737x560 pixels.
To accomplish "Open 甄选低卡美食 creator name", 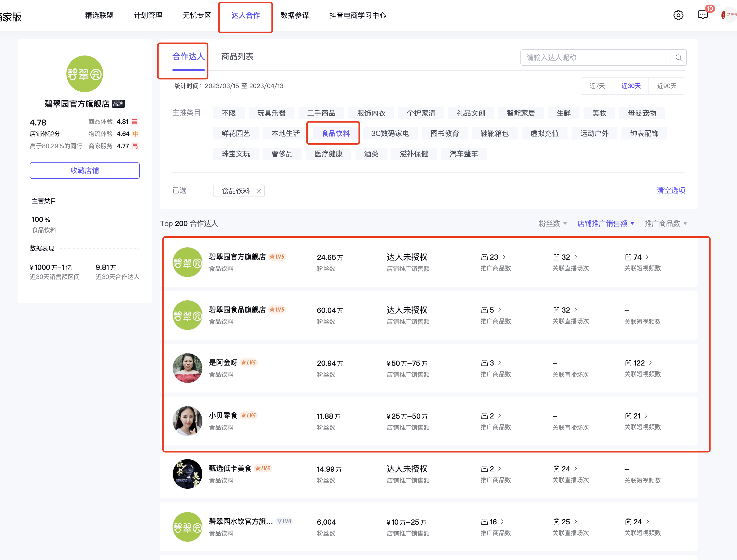I will coord(230,469).
